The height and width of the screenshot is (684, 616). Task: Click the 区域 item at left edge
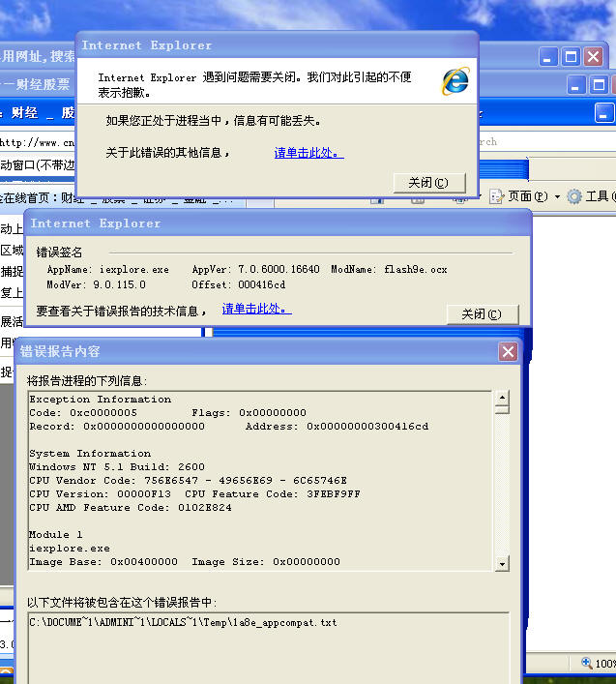coord(12,251)
